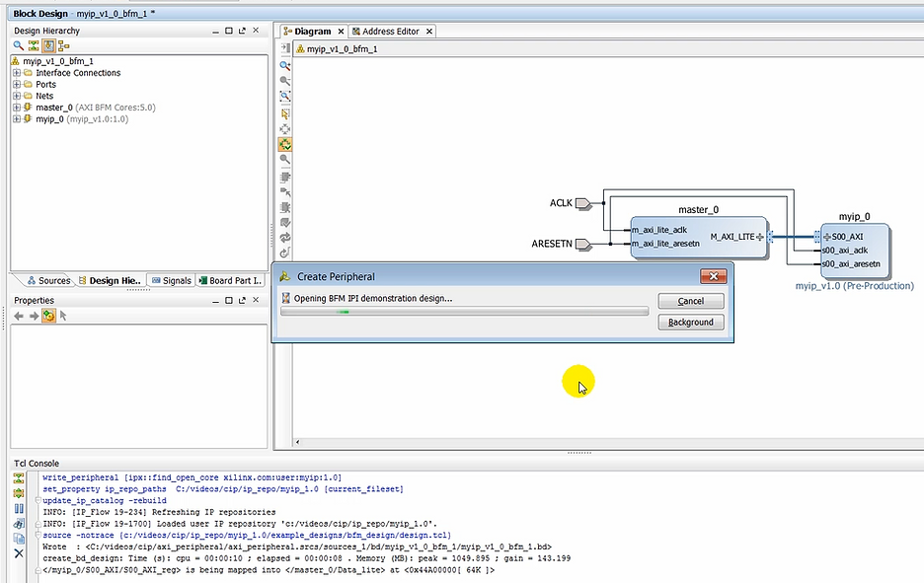Expand the Ports folder
Image resolution: width=924 pixels, height=583 pixels.
[16, 84]
